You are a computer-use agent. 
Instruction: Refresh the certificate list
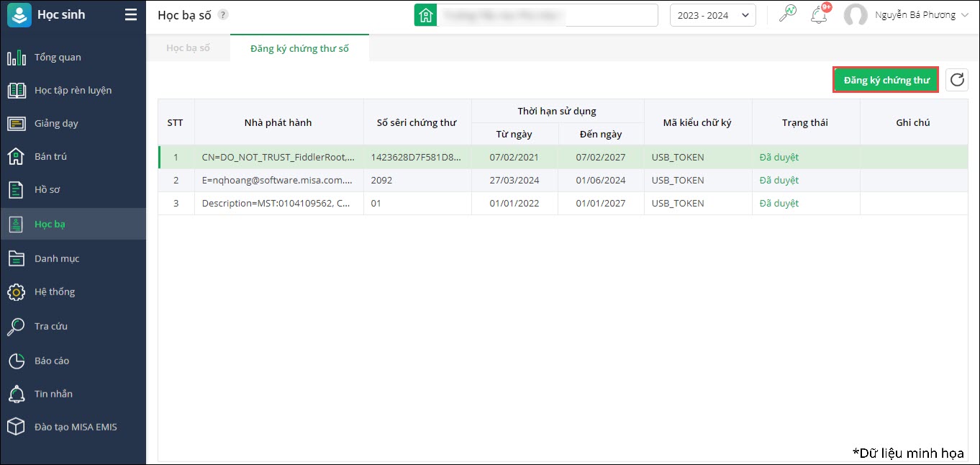[x=957, y=80]
